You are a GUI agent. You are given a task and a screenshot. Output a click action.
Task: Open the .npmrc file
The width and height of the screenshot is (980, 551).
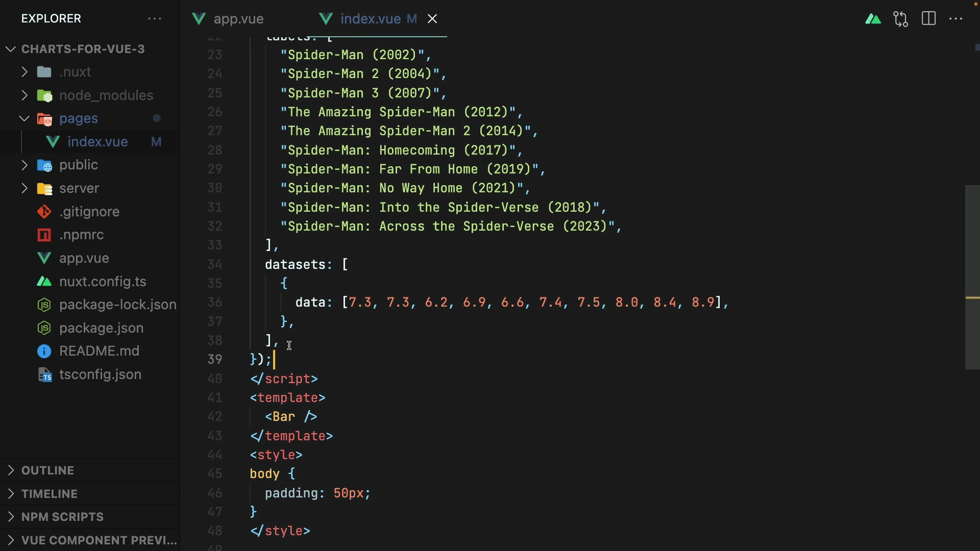coord(81,235)
